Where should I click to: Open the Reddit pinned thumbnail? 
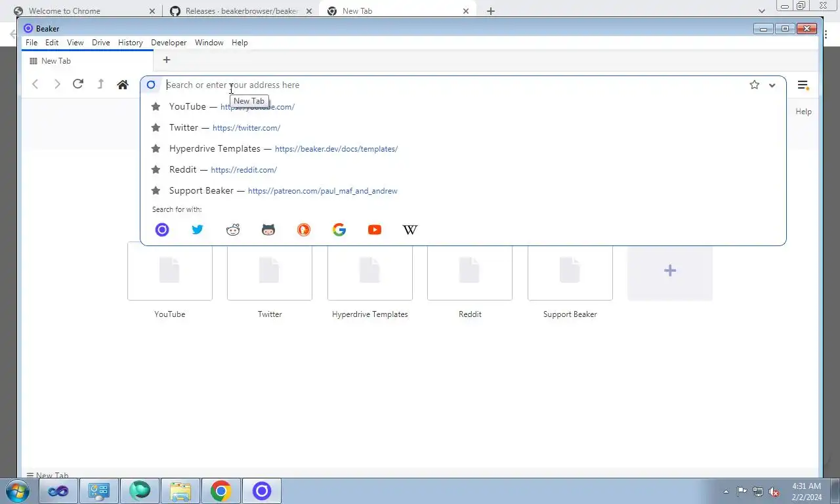(470, 272)
